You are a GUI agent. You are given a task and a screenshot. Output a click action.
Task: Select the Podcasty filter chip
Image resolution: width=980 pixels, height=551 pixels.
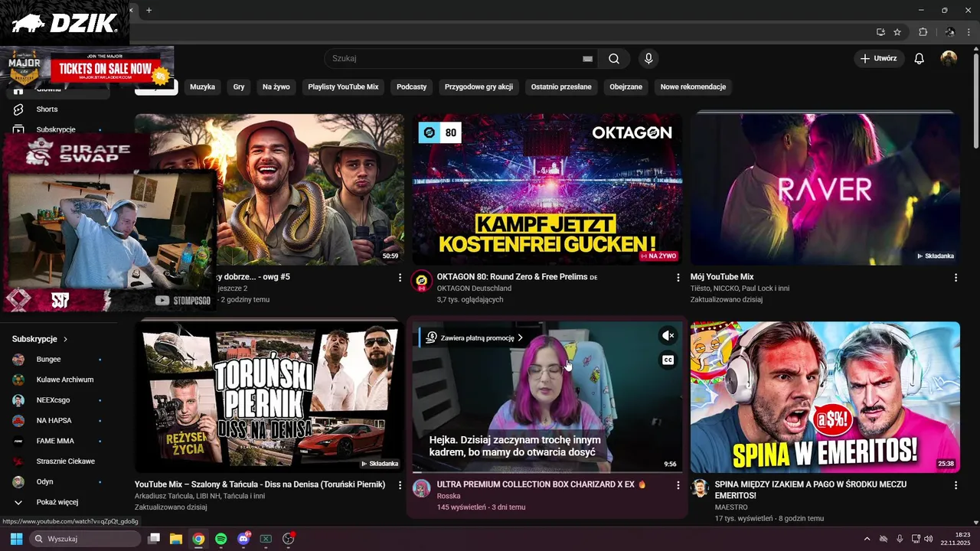pyautogui.click(x=411, y=87)
